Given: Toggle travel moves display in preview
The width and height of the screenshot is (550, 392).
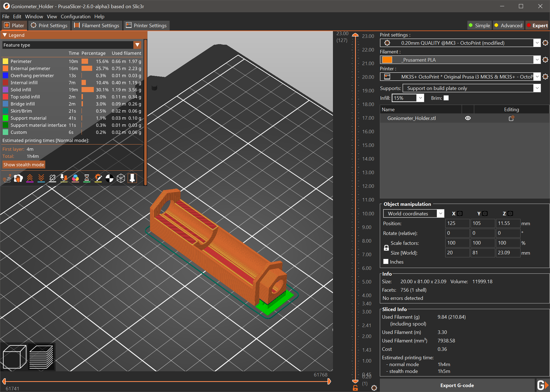Looking at the screenshot, I should click(7, 178).
